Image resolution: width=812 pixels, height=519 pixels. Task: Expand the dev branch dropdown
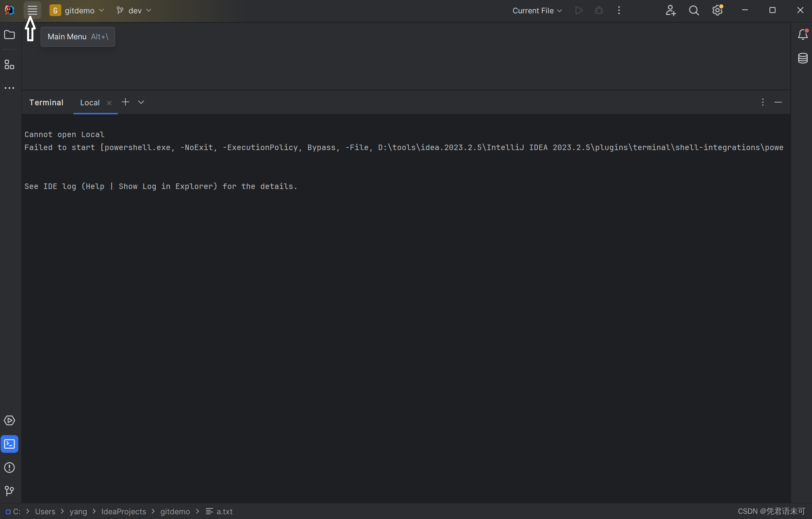click(134, 11)
